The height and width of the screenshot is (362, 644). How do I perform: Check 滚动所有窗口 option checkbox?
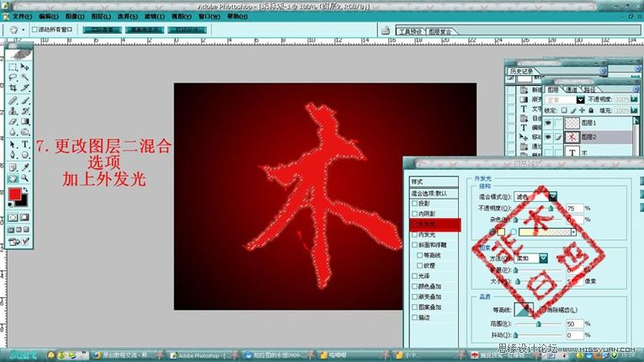click(35, 29)
